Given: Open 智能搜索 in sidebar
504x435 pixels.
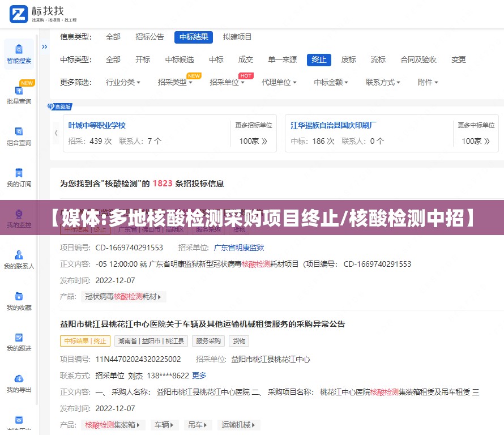Looking at the screenshot, I should coord(19,54).
